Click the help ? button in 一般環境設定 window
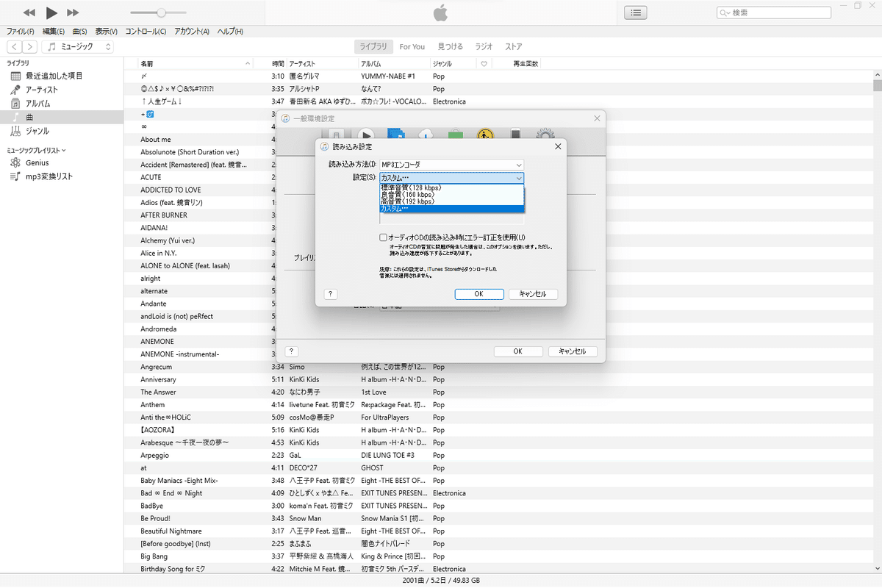The width and height of the screenshot is (882, 588). (292, 351)
